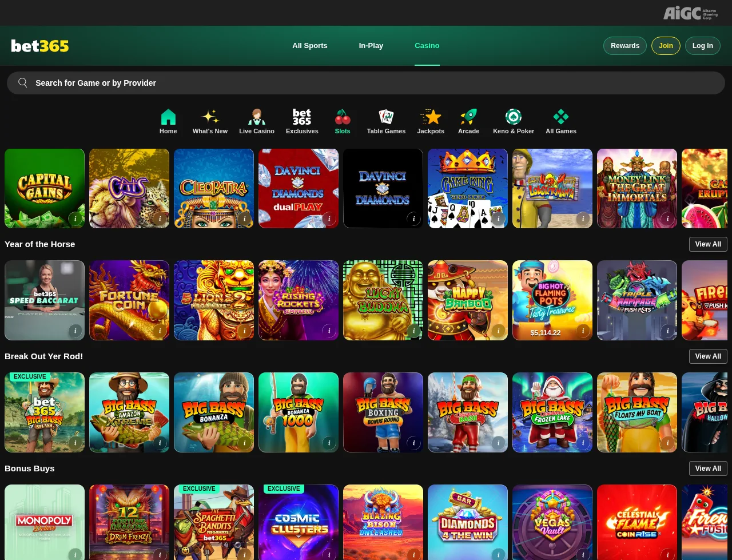Show info for Big Bass Boxing game
Screen dimensions: 732x560
(x=413, y=443)
